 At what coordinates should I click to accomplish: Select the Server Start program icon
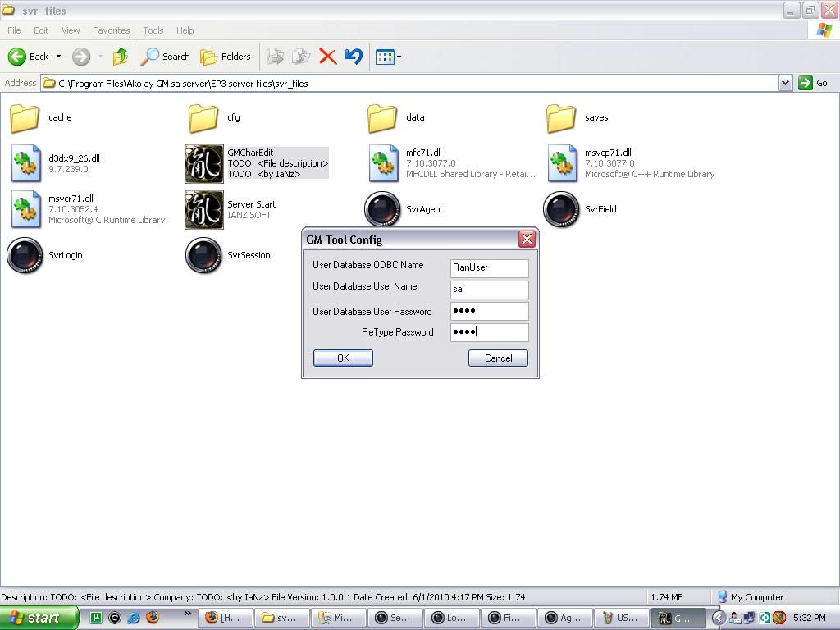[x=203, y=209]
